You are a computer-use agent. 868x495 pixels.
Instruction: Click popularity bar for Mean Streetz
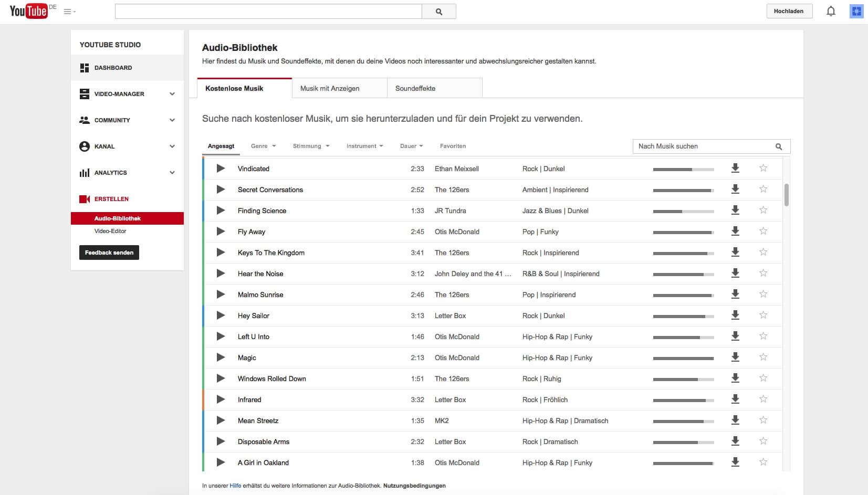pyautogui.click(x=683, y=422)
